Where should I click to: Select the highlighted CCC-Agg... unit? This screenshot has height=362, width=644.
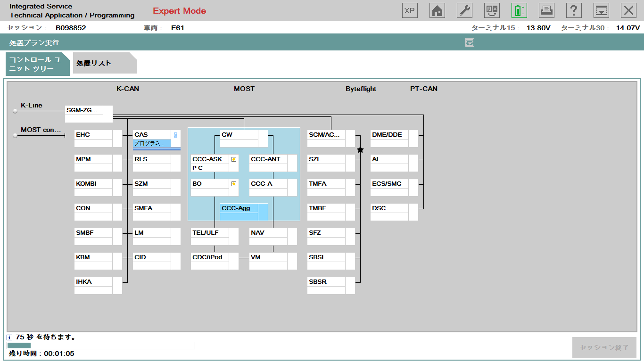pyautogui.click(x=244, y=212)
